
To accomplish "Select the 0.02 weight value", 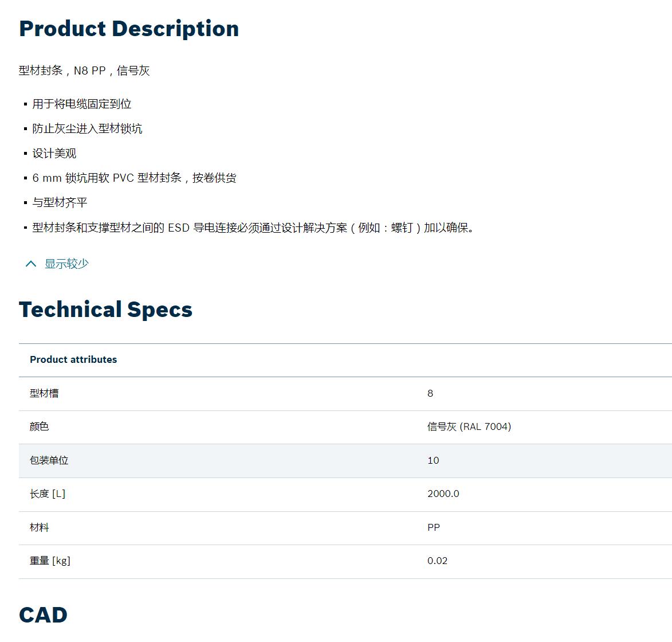I will coord(437,561).
